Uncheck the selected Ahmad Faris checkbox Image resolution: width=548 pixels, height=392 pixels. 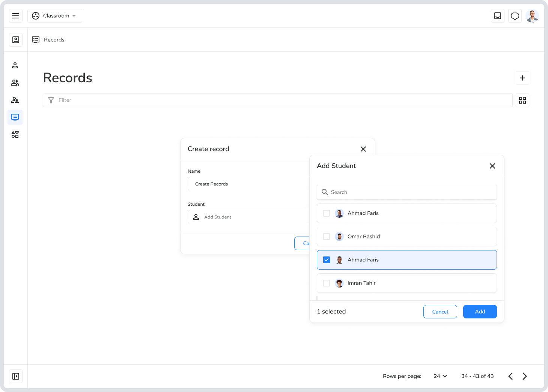(327, 260)
